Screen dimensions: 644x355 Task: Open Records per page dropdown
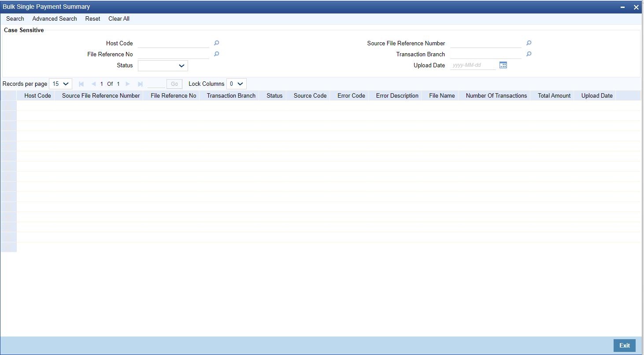pos(60,84)
